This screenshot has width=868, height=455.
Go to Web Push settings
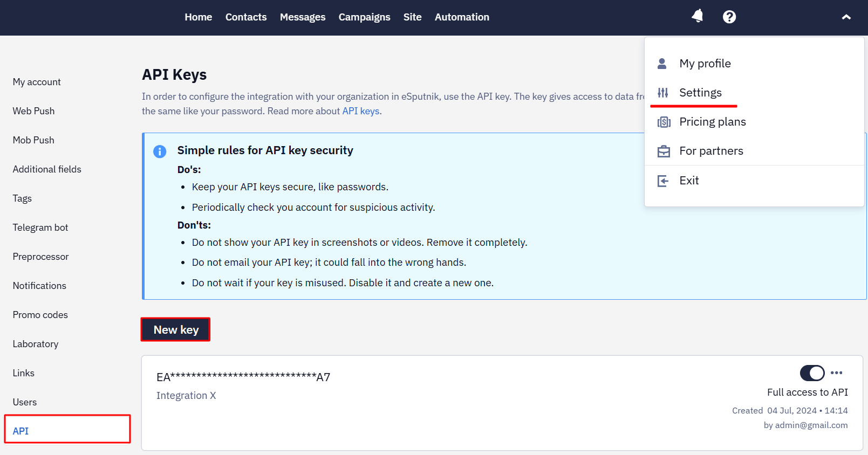pyautogui.click(x=33, y=111)
